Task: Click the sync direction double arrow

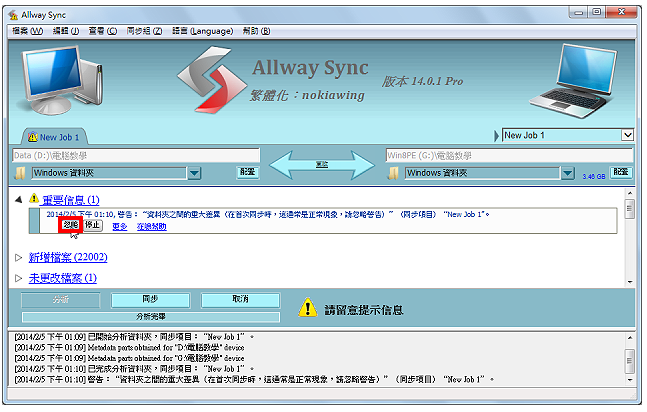Action: 322,165
